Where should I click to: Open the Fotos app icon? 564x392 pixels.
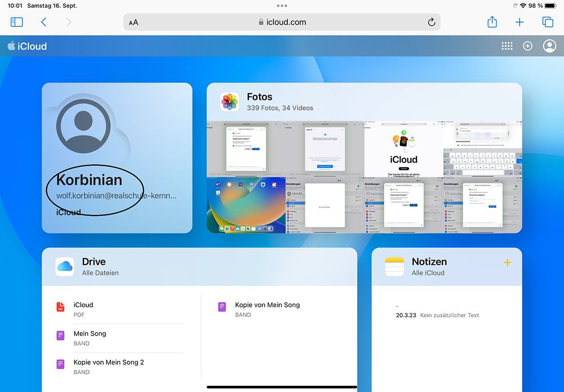pos(229,102)
